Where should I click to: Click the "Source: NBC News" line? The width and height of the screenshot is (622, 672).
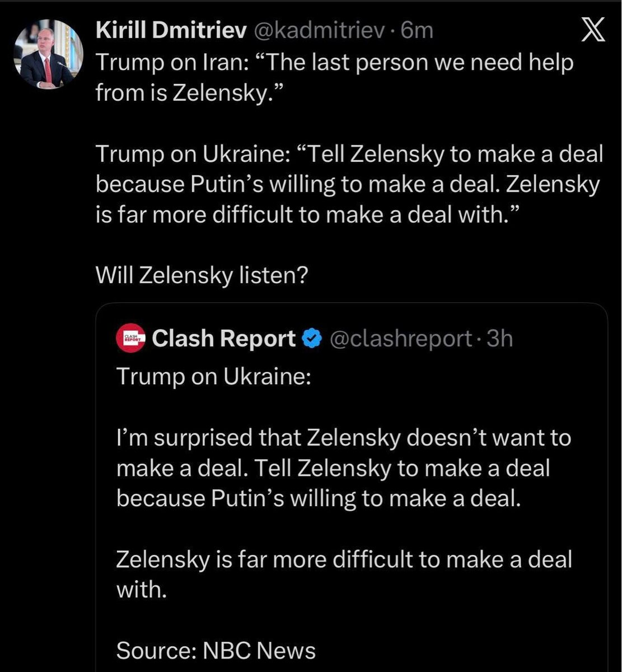[216, 650]
